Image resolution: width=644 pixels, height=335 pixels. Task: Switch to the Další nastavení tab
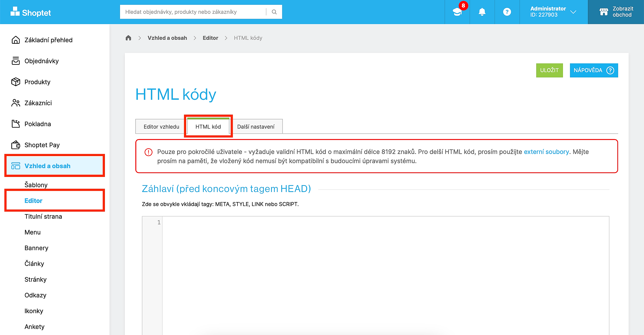coord(256,127)
